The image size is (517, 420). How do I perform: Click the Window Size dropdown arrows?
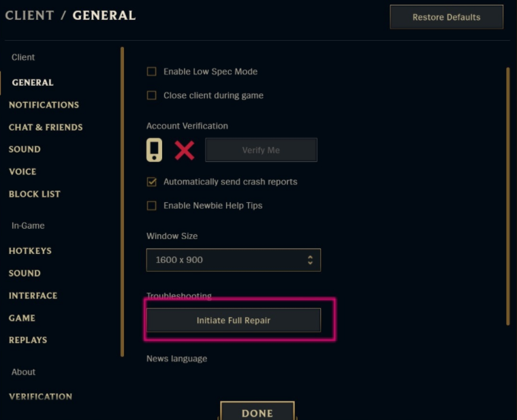(x=310, y=260)
